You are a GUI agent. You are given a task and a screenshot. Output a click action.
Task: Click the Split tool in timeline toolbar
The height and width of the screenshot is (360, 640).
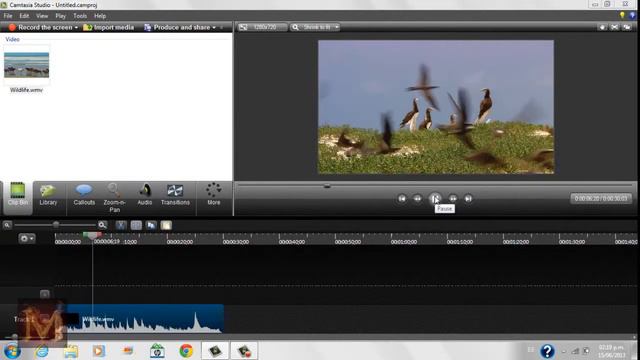point(136,225)
